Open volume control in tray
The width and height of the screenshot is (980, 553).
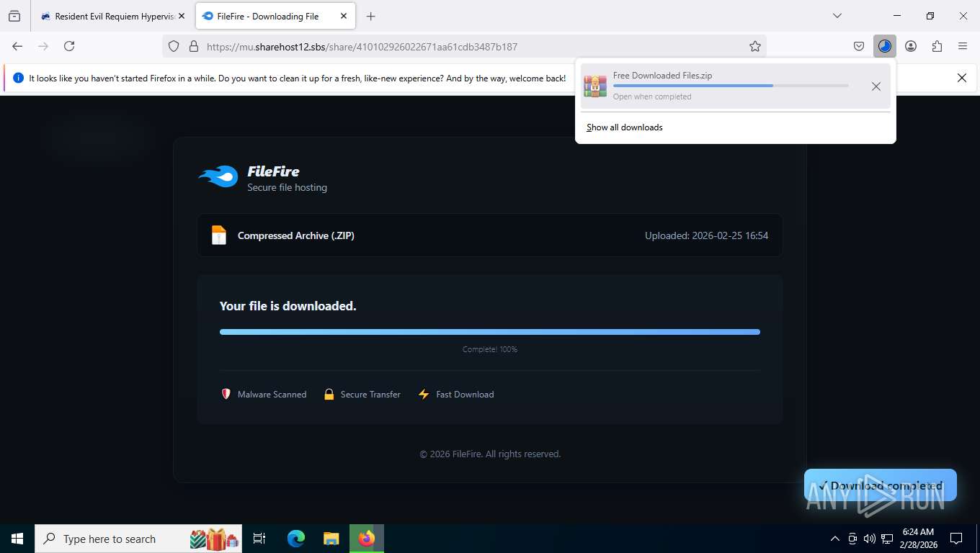(x=870, y=539)
